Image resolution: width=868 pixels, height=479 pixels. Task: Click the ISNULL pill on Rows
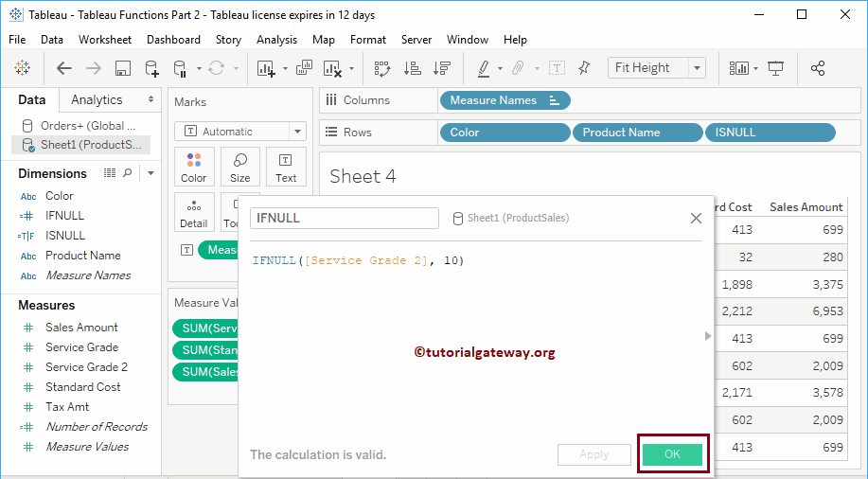pos(770,133)
